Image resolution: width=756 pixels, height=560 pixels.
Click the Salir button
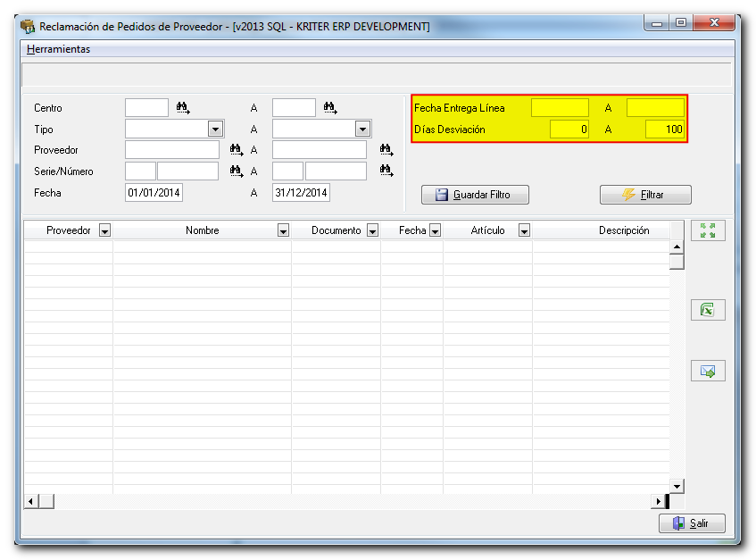pos(692,523)
